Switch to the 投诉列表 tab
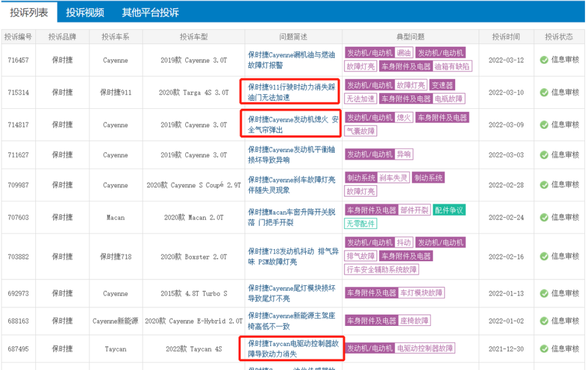 pos(29,12)
